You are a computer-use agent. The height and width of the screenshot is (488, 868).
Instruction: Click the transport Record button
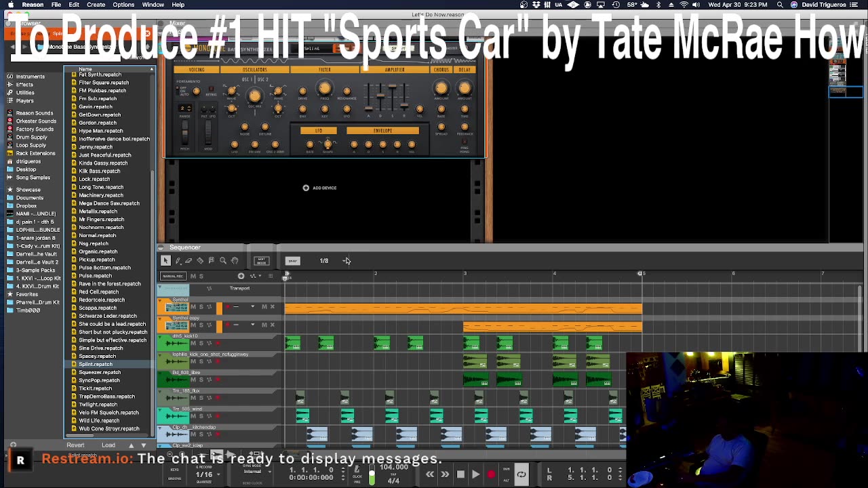[491, 474]
